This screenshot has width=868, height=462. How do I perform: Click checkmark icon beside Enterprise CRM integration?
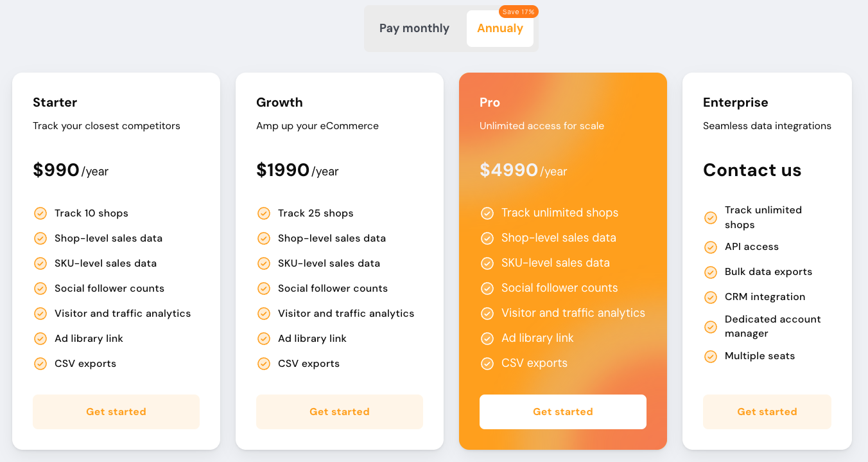[x=711, y=297]
